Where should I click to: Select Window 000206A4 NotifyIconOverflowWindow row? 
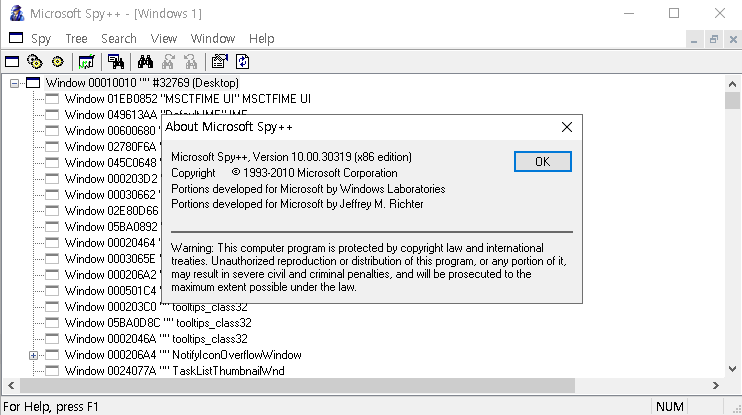point(183,355)
